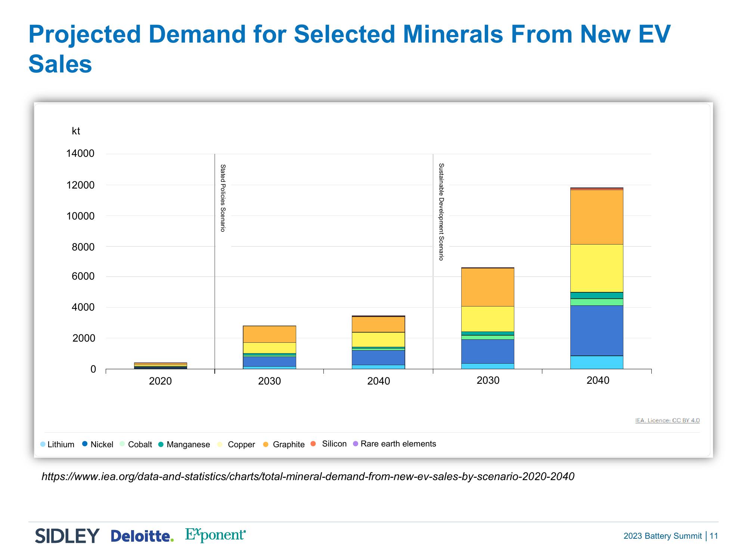Click the slide title 'Projected Demand for Selected Minerals'

pyautogui.click(x=350, y=49)
